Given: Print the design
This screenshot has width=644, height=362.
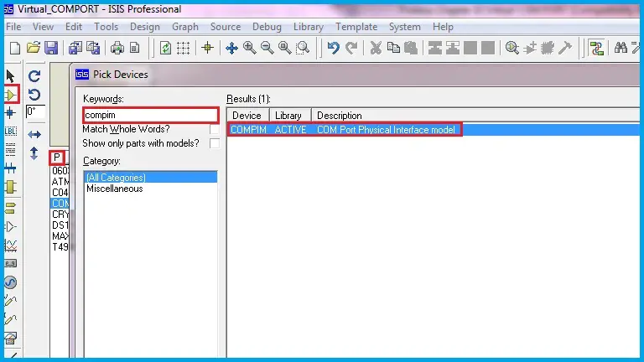Looking at the screenshot, I should pos(117,48).
